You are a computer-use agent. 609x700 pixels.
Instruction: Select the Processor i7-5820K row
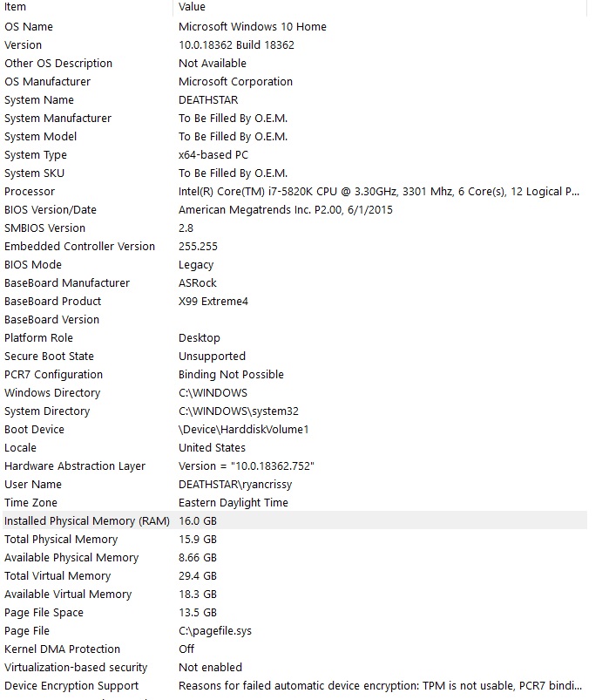pos(294,192)
